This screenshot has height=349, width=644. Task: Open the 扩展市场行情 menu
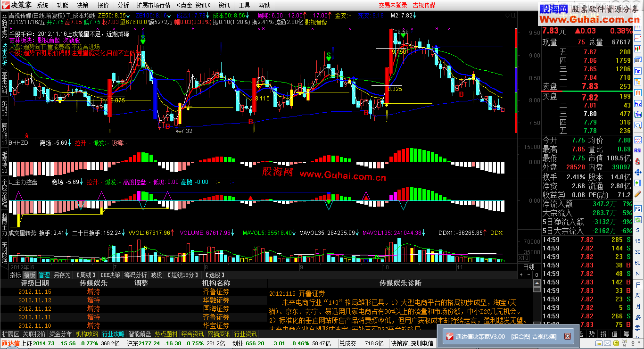tap(153, 5)
